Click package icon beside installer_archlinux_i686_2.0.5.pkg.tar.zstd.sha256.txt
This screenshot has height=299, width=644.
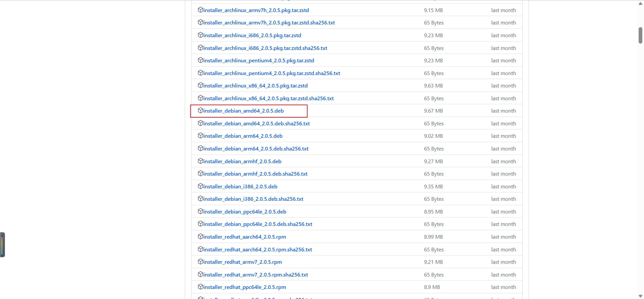click(201, 48)
